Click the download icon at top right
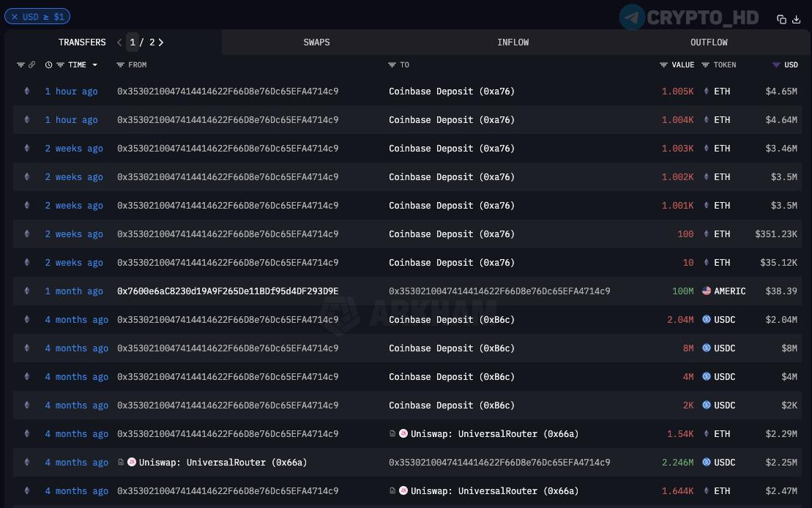 (797, 20)
